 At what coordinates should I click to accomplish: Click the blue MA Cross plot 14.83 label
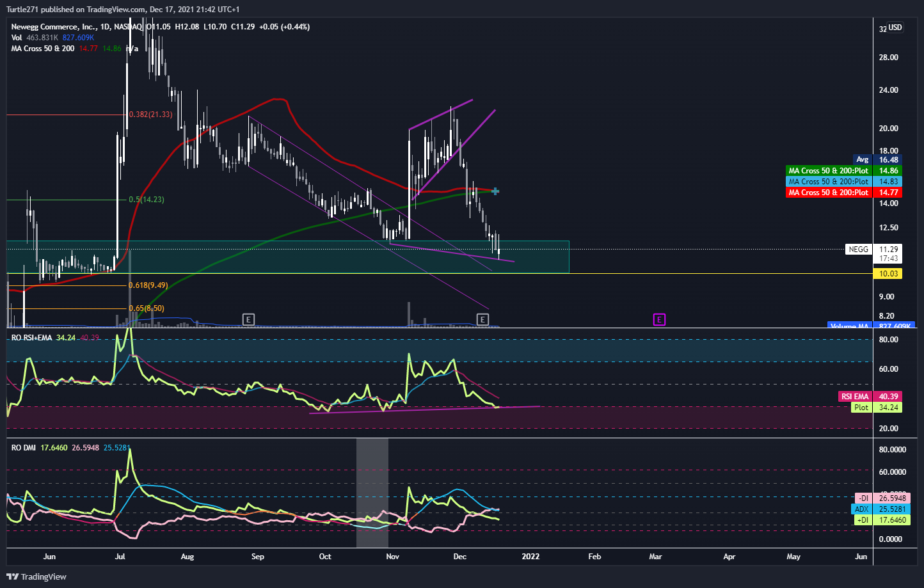pos(843,182)
